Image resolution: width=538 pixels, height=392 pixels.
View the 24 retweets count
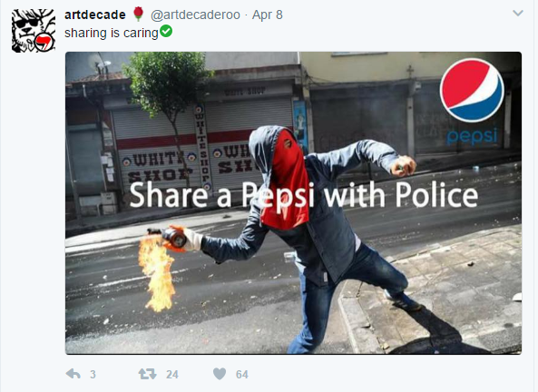pos(172,374)
